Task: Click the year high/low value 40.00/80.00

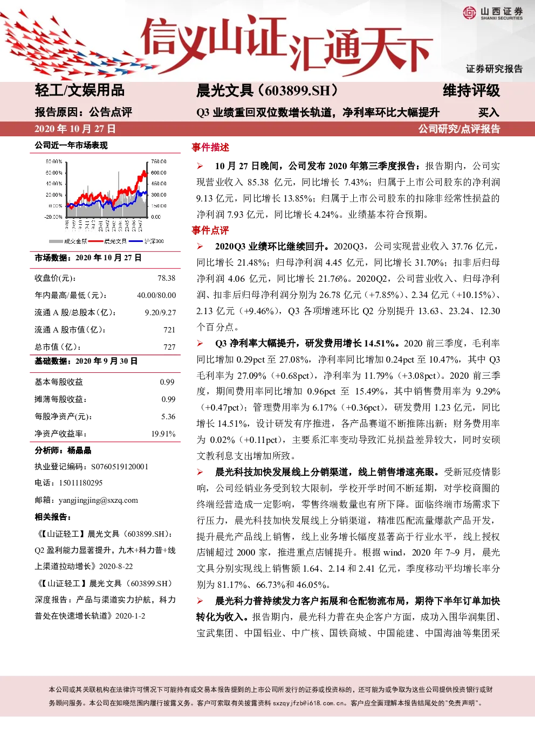Action: coord(156,295)
